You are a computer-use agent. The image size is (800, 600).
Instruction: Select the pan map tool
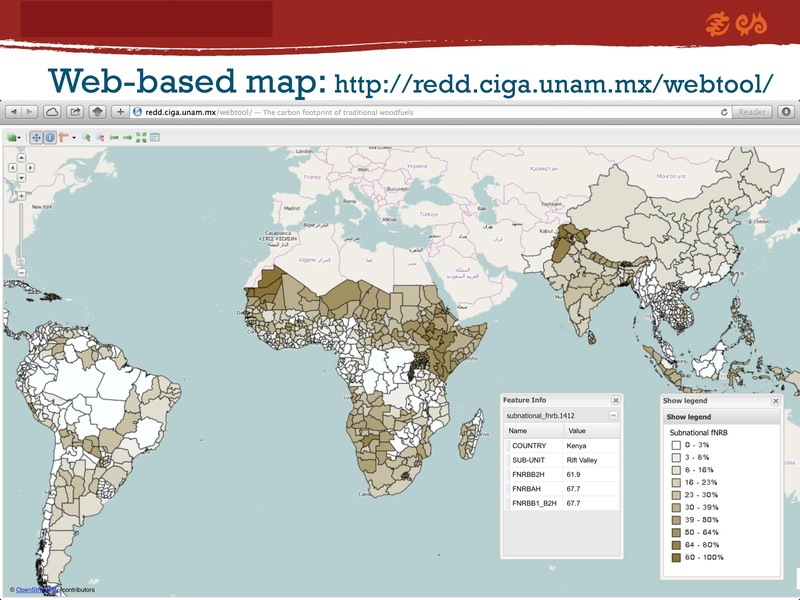click(x=36, y=137)
